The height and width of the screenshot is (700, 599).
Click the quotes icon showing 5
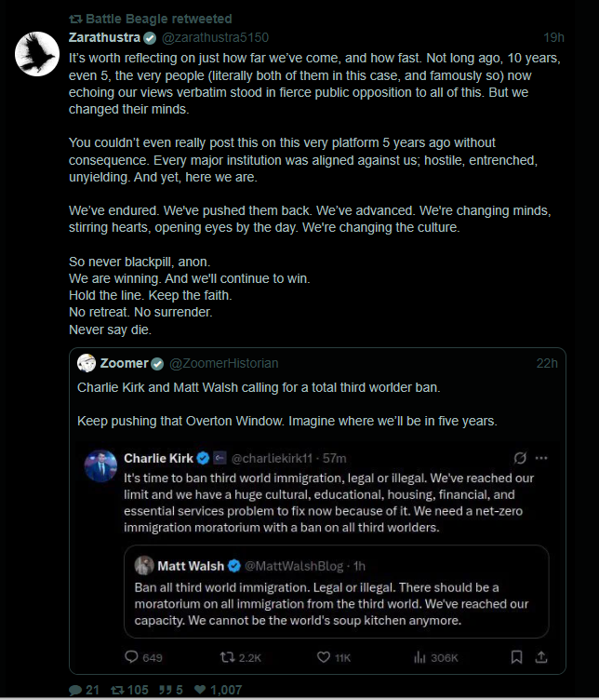click(x=165, y=690)
